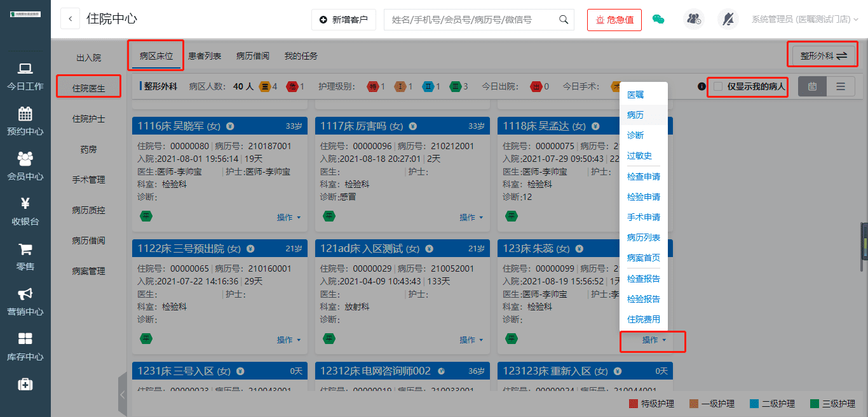Image resolution: width=868 pixels, height=417 pixels.
Task: Go back using the left arrow button
Action: pyautogui.click(x=70, y=20)
